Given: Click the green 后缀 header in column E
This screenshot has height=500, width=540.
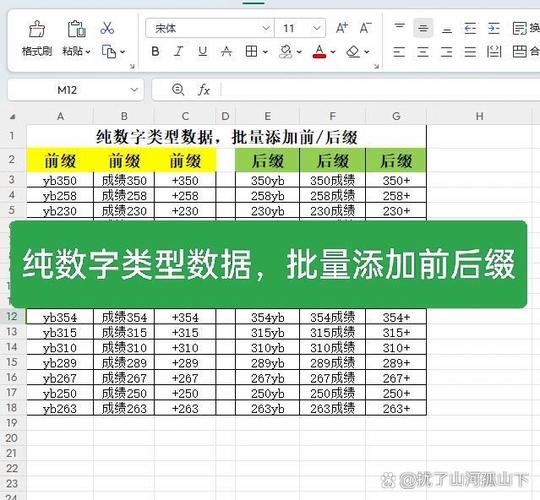Looking at the screenshot, I should pos(267,160).
